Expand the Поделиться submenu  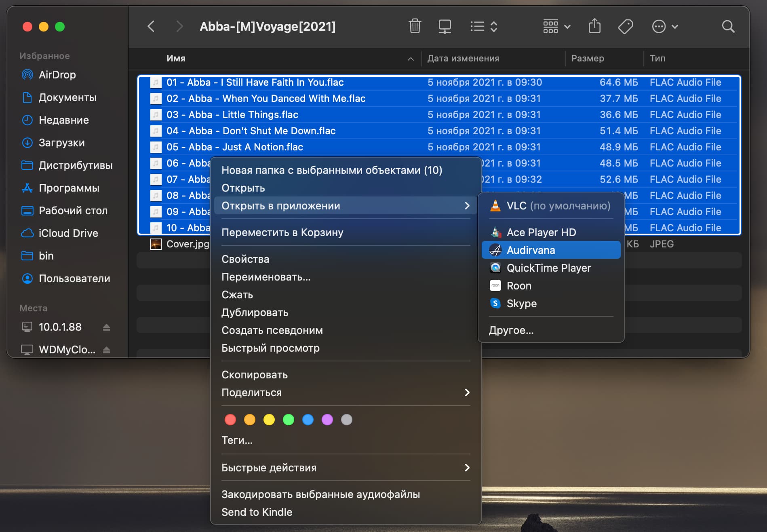click(x=346, y=393)
